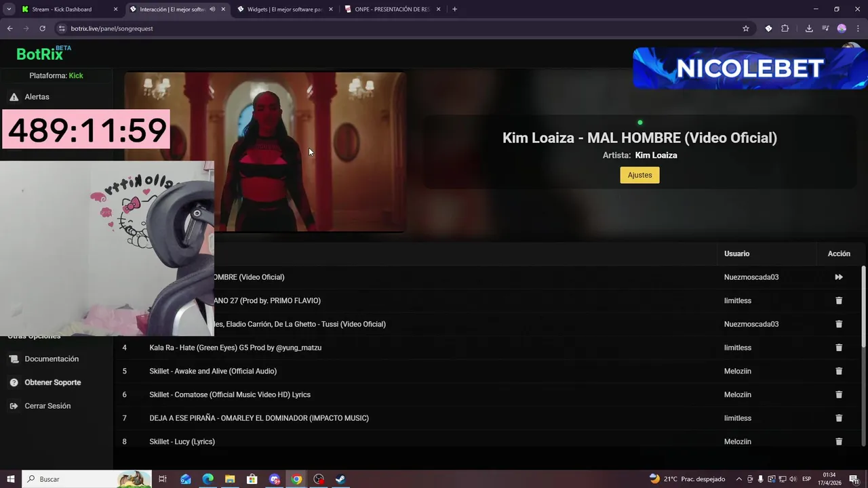The image size is (868, 488).
Task: Reload the BotRix page
Action: (x=42, y=28)
